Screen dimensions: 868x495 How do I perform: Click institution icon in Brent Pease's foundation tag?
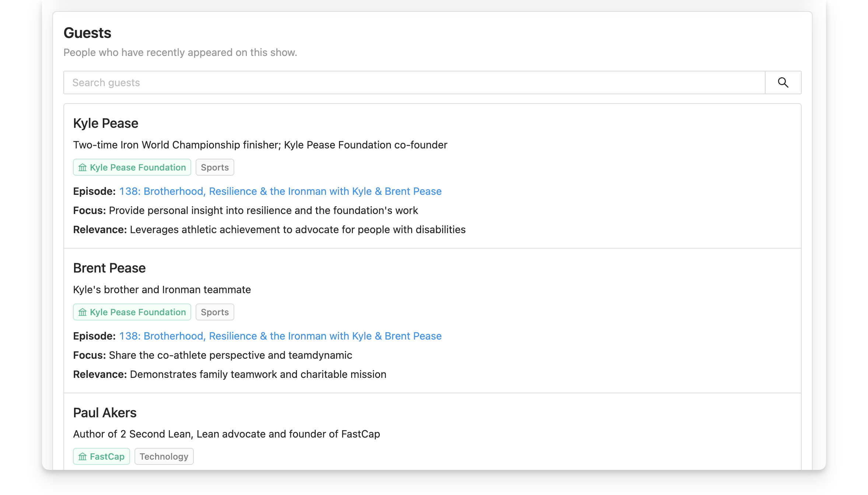point(83,312)
